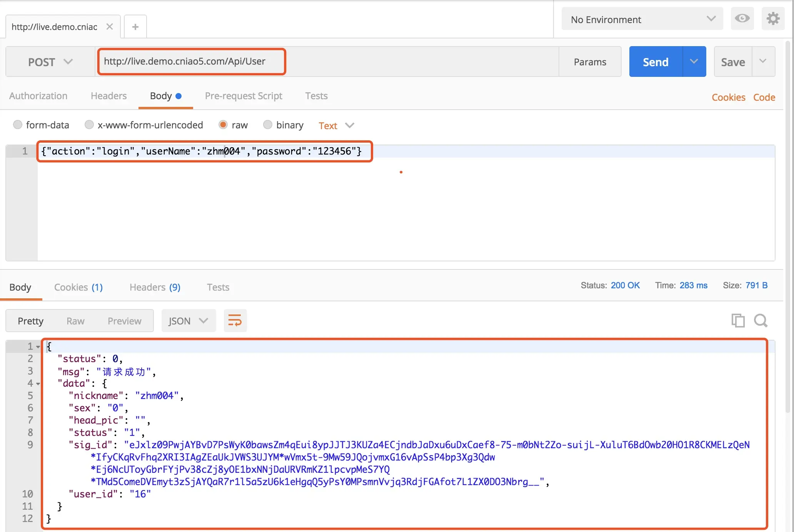The width and height of the screenshot is (794, 532).
Task: Open the POST method dropdown
Action: pos(50,62)
